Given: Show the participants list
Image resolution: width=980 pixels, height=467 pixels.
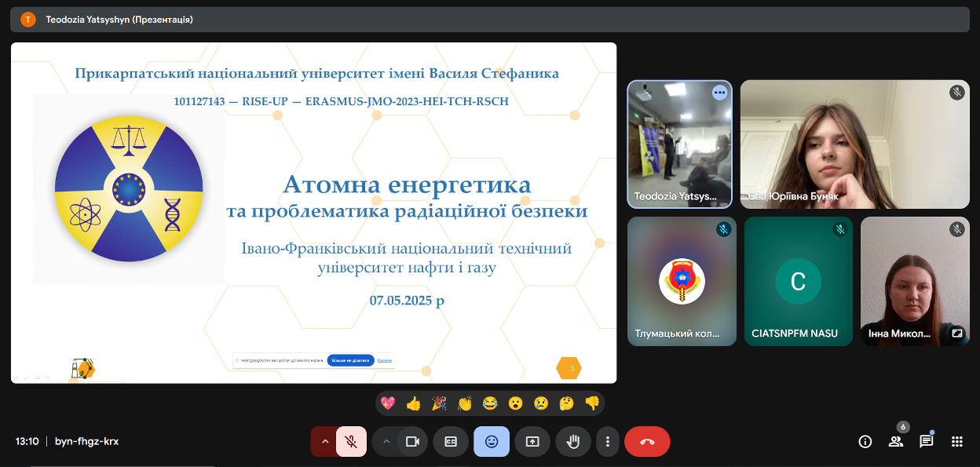Looking at the screenshot, I should pyautogui.click(x=896, y=442).
